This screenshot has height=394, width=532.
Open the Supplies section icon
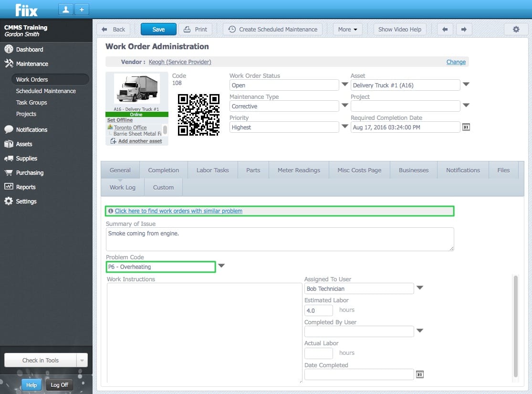click(x=10, y=158)
